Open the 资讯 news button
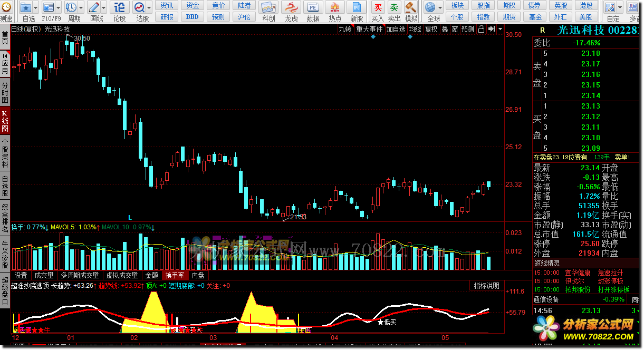644x350 pixels. (x=167, y=5)
